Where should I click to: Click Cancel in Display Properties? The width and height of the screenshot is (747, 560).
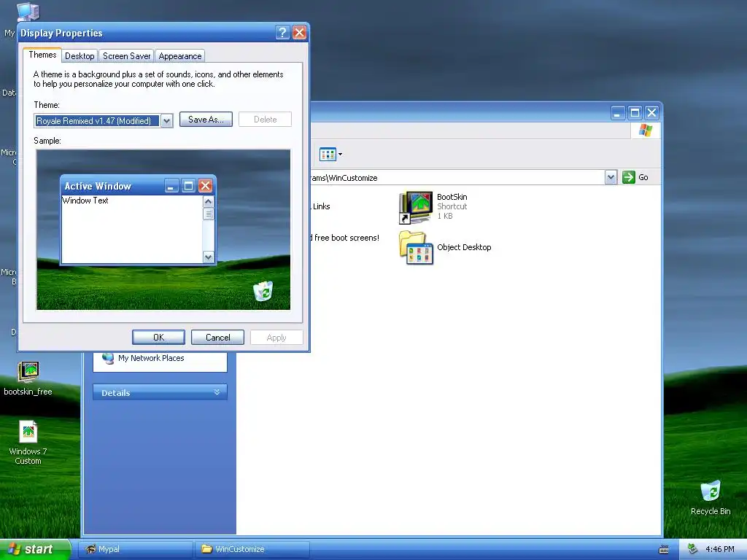[x=217, y=337]
